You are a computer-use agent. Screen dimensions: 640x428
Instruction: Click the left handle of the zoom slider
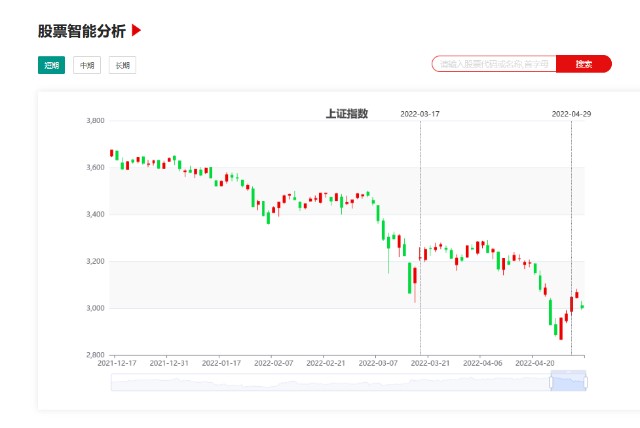551,382
